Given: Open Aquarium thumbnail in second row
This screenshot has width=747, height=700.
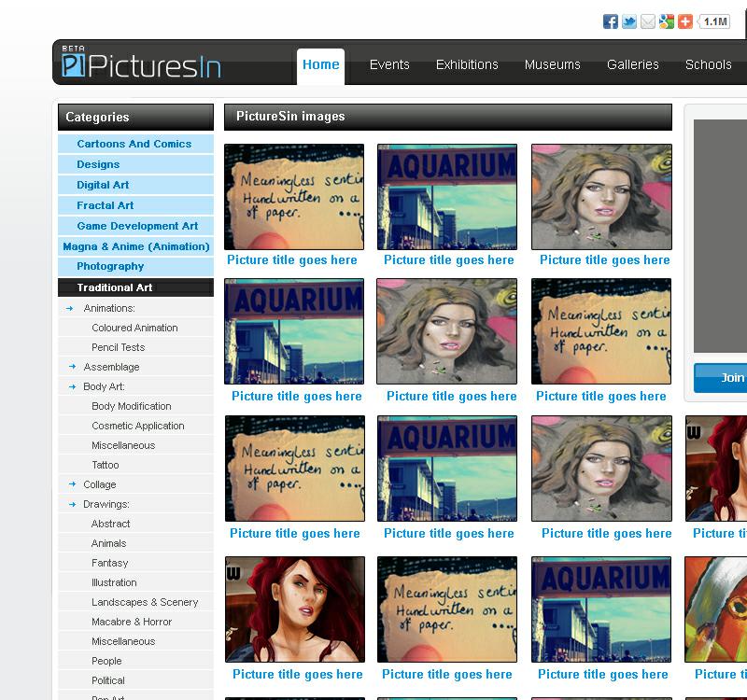Looking at the screenshot, I should click(x=294, y=331).
